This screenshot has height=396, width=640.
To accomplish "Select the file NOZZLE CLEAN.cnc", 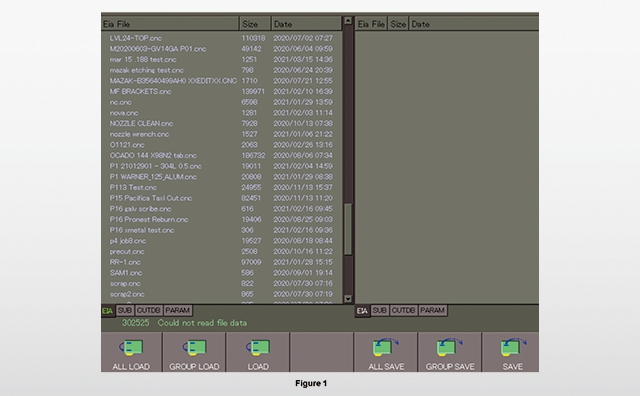I will click(141, 123).
